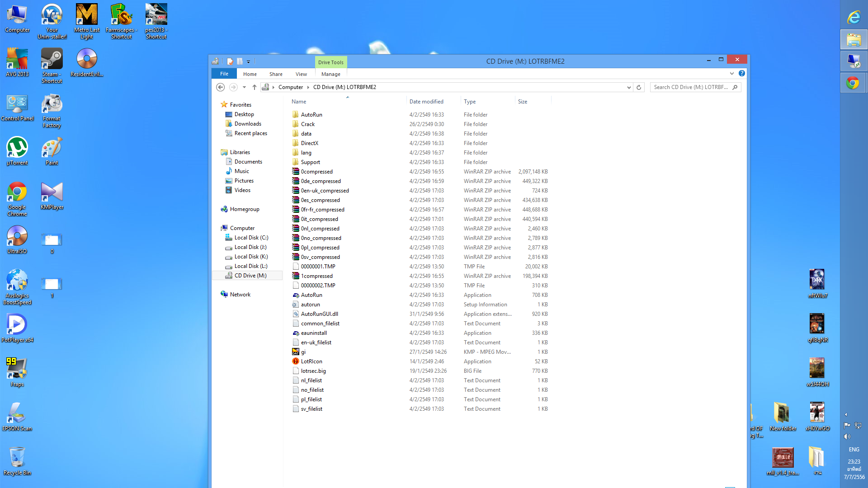Click Properties icon in quick access toolbar
Screen dimensions: 868x488
coord(230,61)
